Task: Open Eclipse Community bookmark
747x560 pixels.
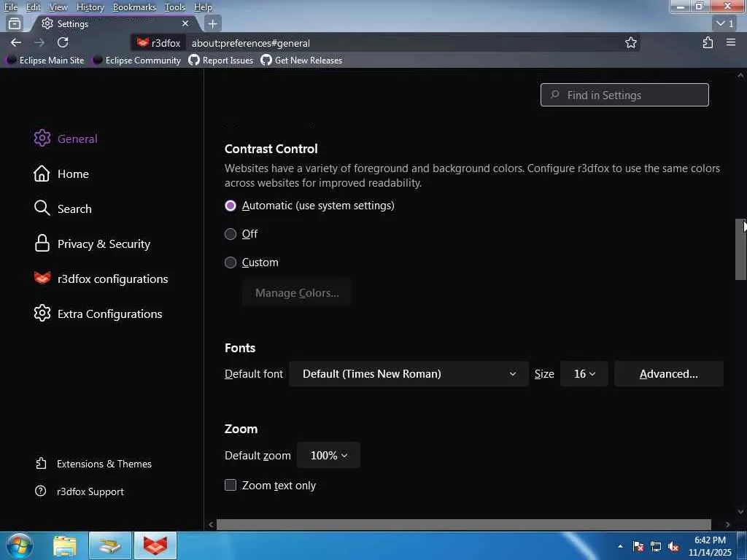Action: point(136,61)
